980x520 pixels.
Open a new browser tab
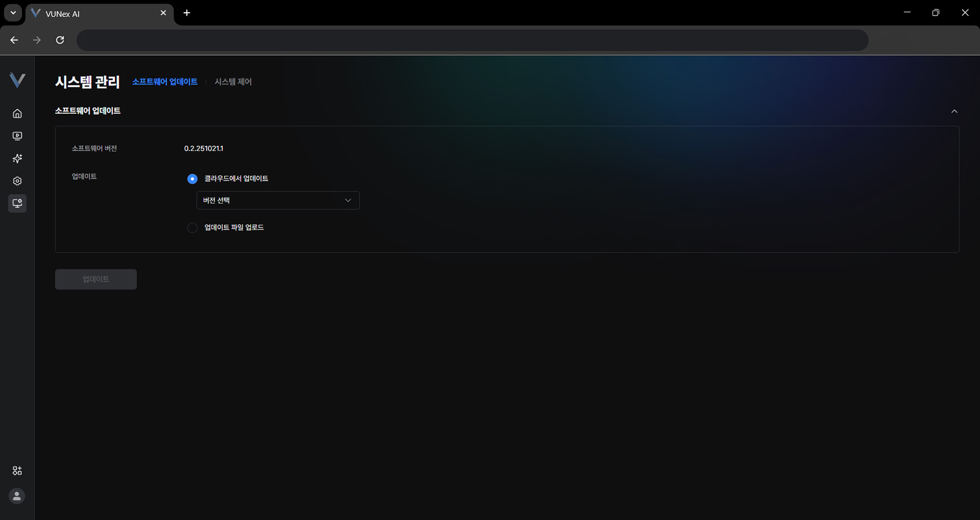click(x=187, y=13)
